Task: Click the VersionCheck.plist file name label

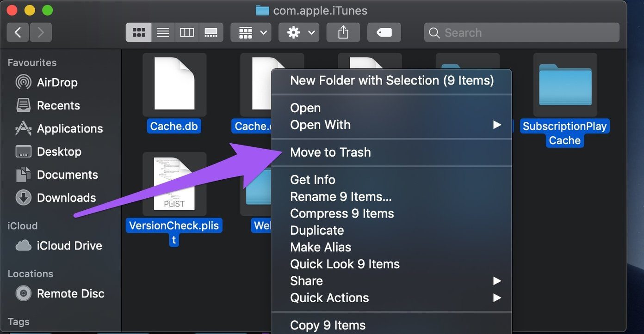Action: tap(174, 232)
